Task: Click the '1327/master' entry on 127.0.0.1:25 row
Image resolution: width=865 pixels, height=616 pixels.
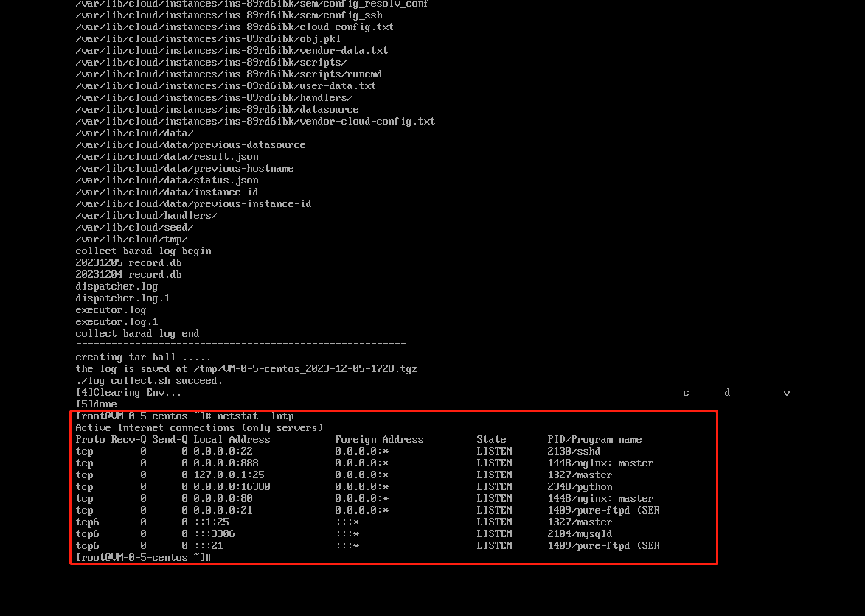Action: (580, 475)
